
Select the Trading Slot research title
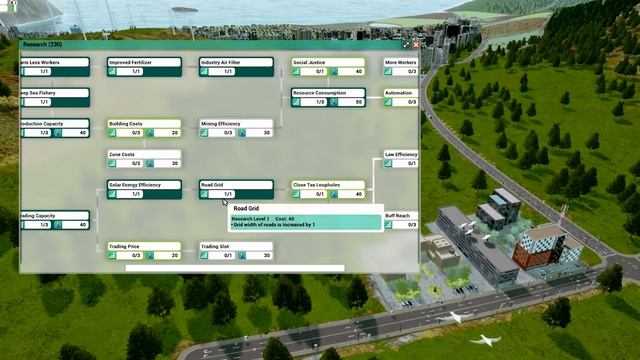215,247
